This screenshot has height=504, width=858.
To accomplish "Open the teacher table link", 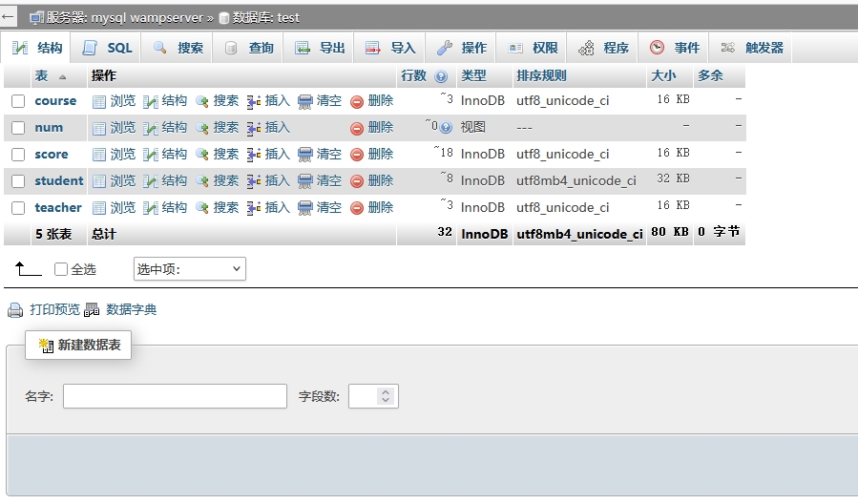I will click(58, 208).
